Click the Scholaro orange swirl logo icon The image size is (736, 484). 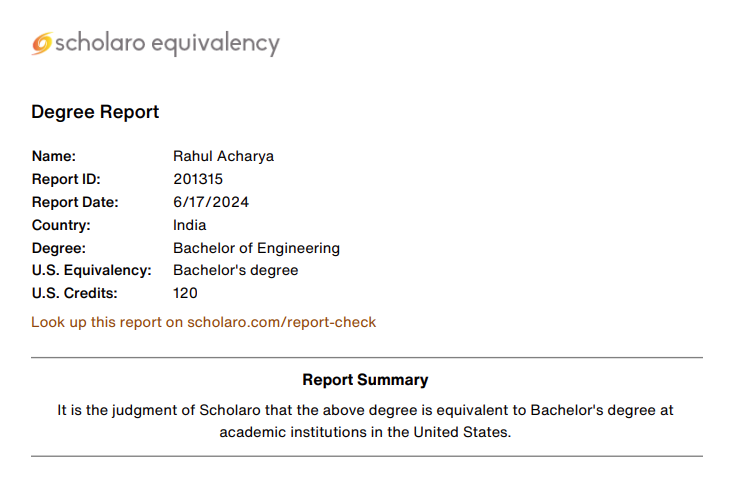coord(42,43)
